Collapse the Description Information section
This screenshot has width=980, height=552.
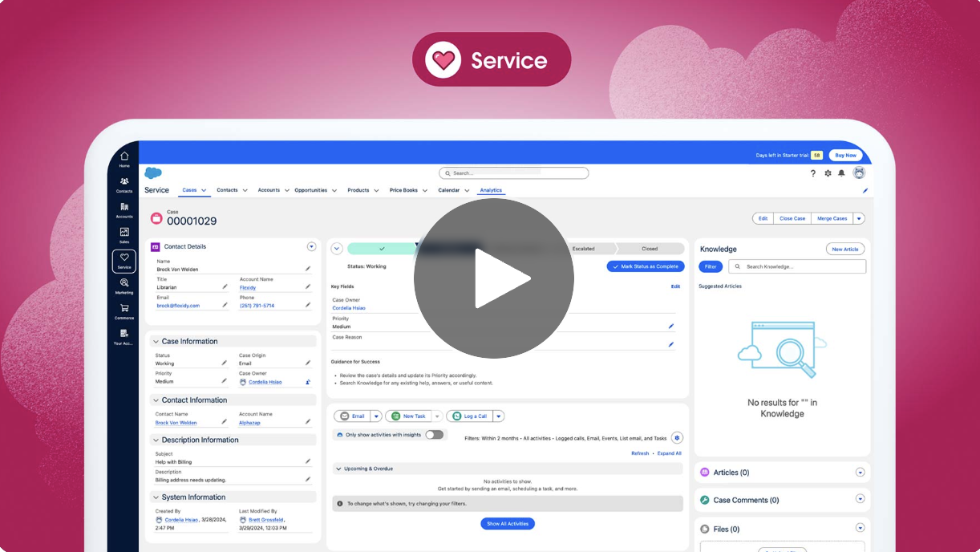[x=156, y=440]
